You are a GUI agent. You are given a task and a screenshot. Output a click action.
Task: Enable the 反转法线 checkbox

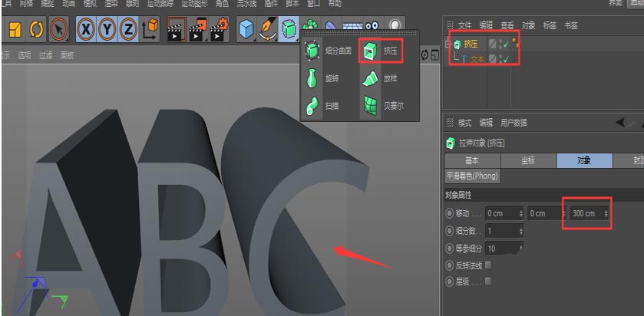pyautogui.click(x=488, y=265)
